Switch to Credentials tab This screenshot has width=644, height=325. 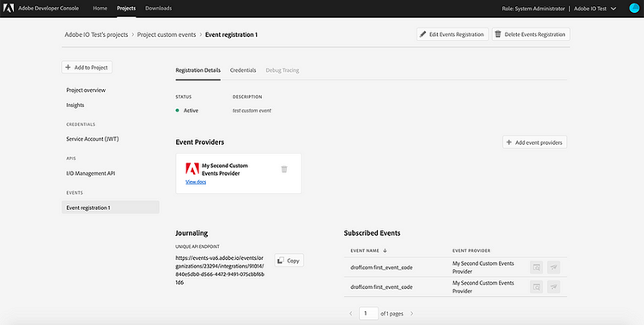[x=243, y=70]
